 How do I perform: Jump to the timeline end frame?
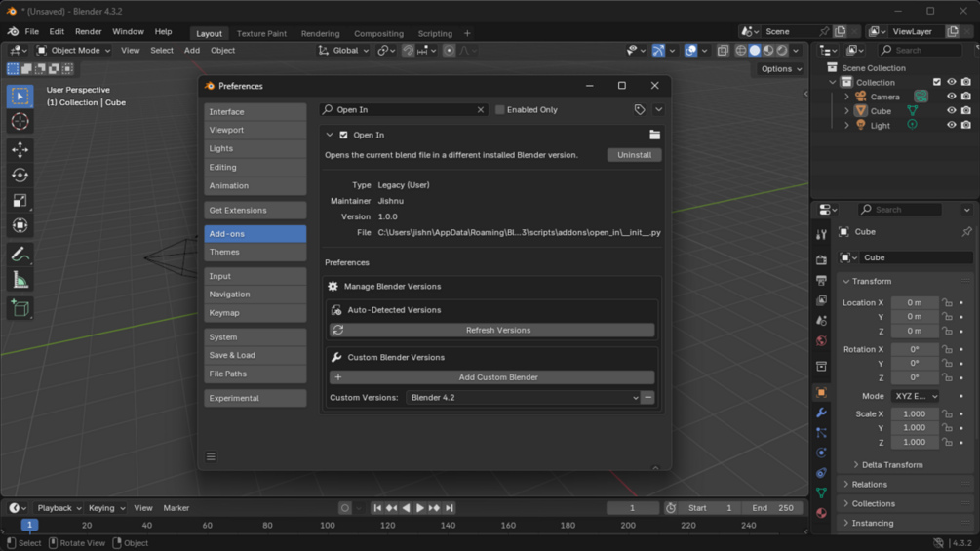coord(450,508)
